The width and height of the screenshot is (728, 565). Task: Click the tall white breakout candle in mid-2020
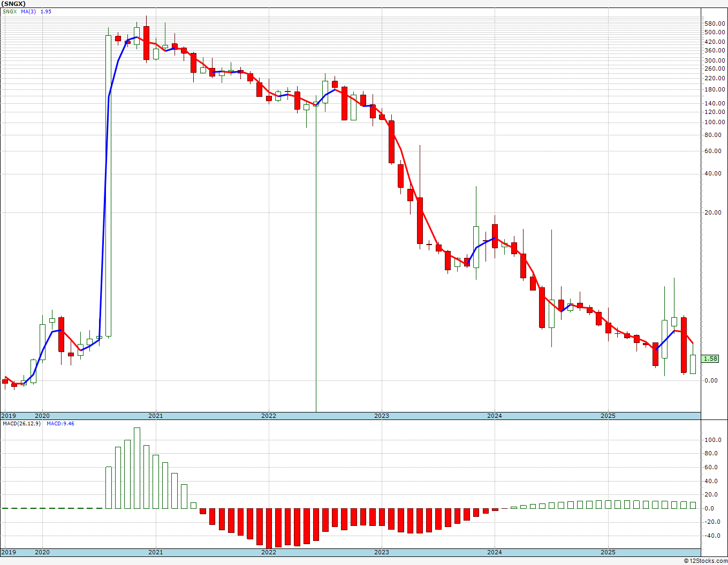pyautogui.click(x=109, y=186)
